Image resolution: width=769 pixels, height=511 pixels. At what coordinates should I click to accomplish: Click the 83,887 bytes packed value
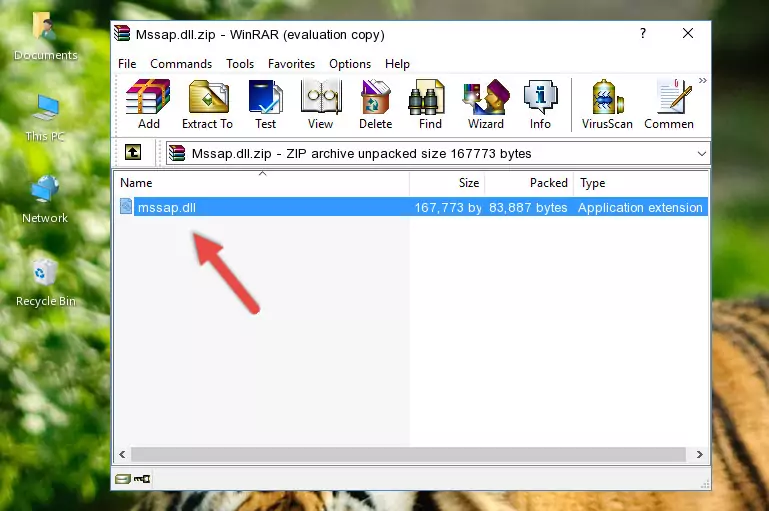click(528, 207)
